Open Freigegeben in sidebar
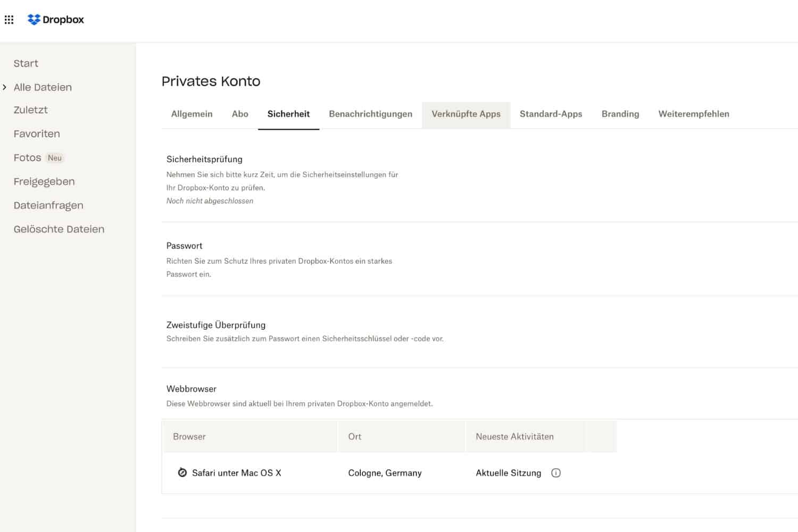Image resolution: width=798 pixels, height=532 pixels. [x=44, y=181]
